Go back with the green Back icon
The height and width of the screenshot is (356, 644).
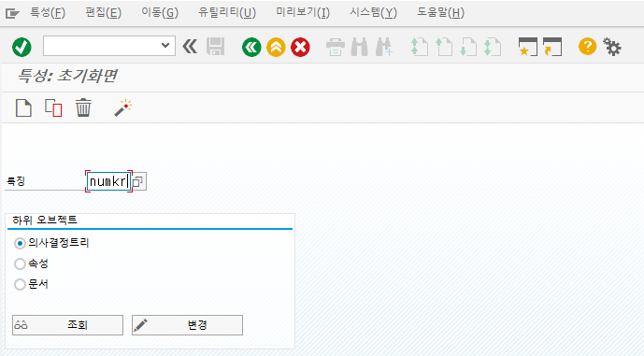251,47
